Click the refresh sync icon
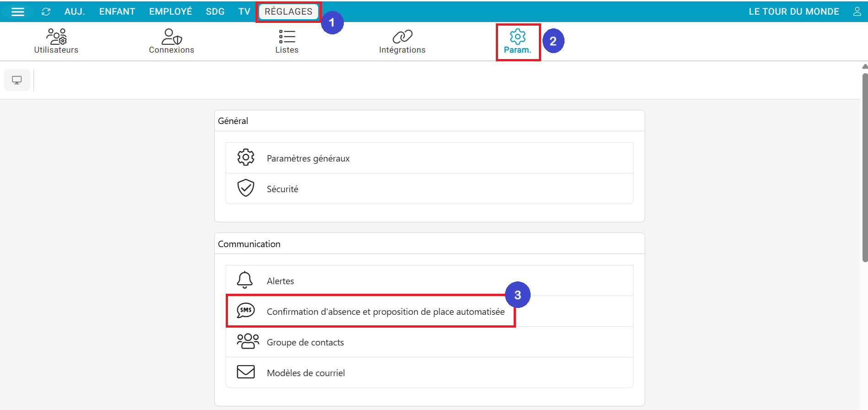The height and width of the screenshot is (410, 868). (46, 12)
